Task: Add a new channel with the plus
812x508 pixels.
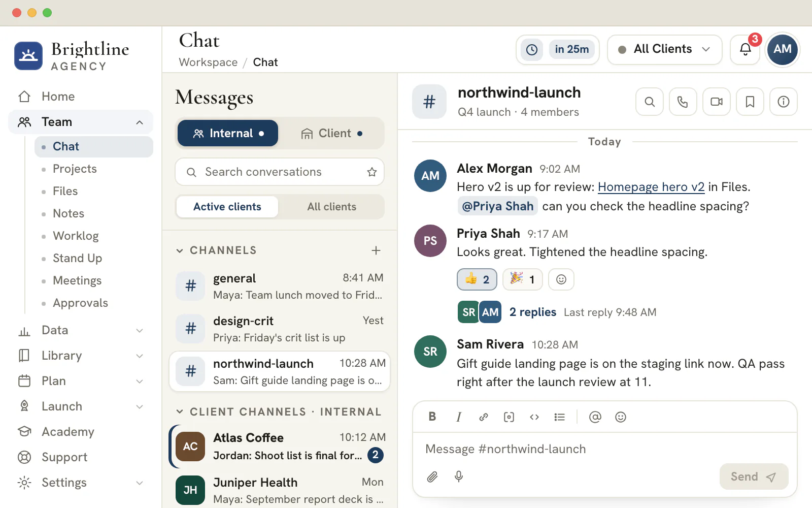Action: [x=376, y=250]
